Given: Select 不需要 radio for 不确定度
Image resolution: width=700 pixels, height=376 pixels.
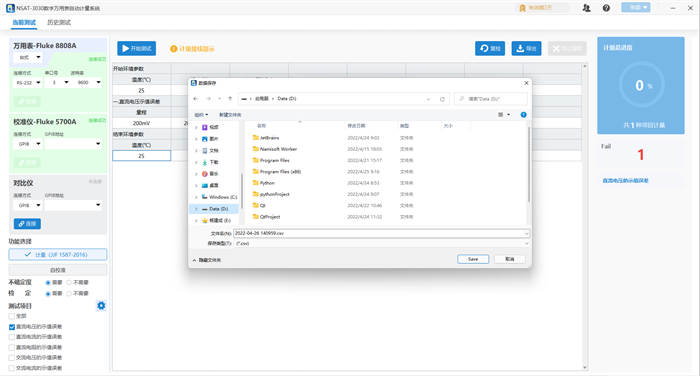Looking at the screenshot, I should (x=69, y=283).
